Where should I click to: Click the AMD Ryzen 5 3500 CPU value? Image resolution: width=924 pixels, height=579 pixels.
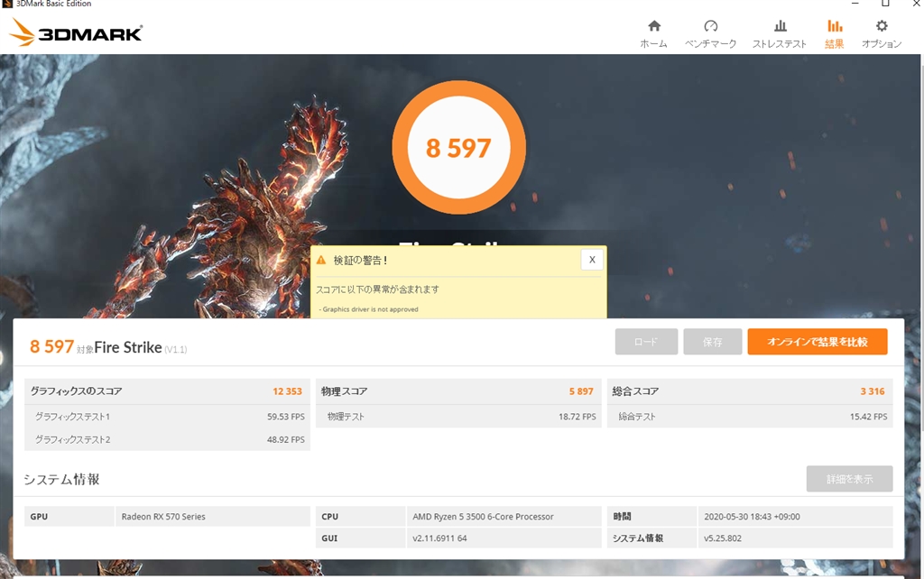pos(483,517)
